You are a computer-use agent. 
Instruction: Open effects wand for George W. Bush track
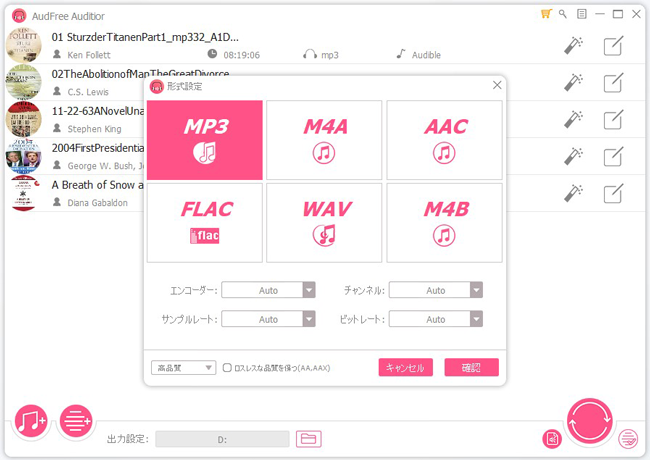pyautogui.click(x=574, y=156)
